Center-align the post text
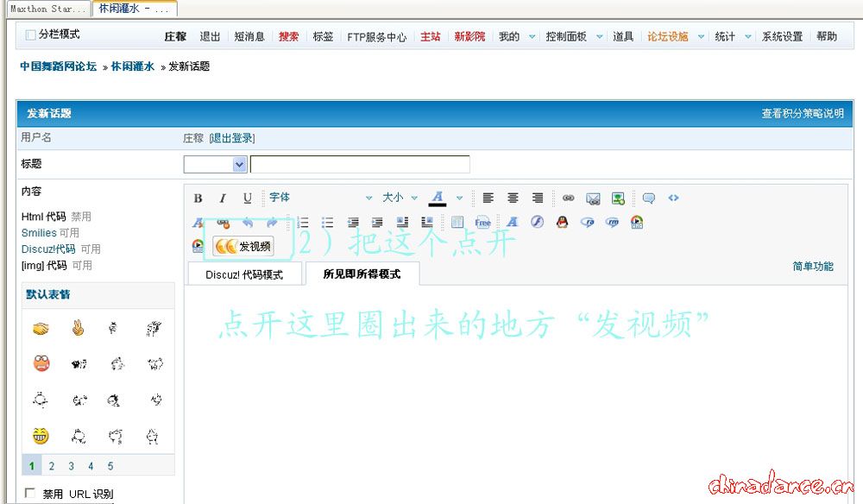The height and width of the screenshot is (504, 863). pyautogui.click(x=513, y=198)
